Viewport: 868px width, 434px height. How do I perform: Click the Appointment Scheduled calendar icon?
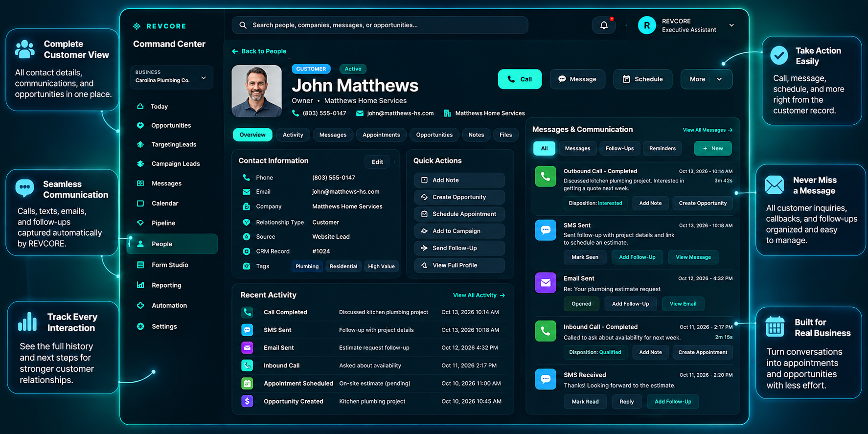click(x=247, y=383)
